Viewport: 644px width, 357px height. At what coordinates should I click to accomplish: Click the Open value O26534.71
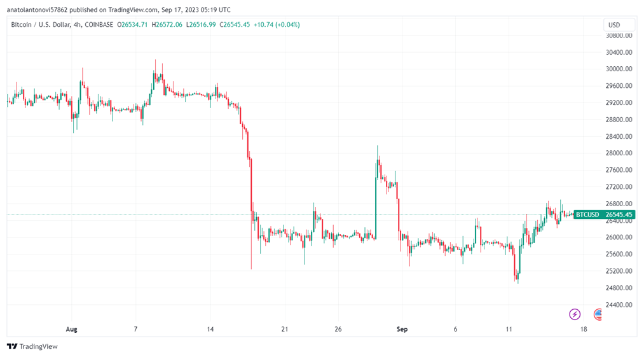[132, 25]
